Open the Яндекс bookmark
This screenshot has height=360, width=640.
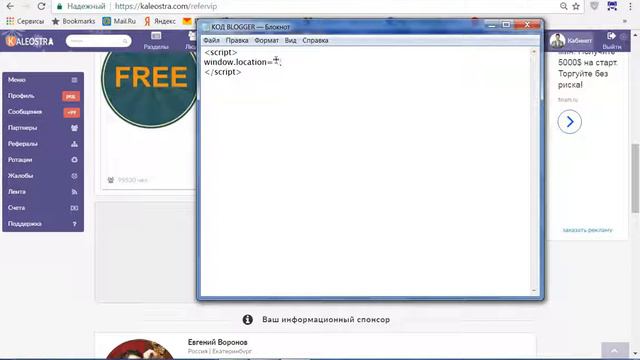[160, 21]
